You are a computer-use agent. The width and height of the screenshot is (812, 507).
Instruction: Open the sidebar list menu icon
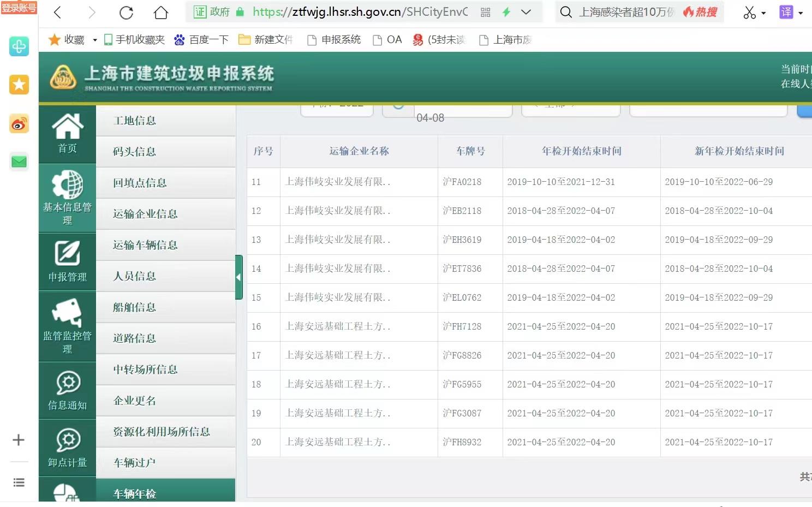(x=19, y=482)
